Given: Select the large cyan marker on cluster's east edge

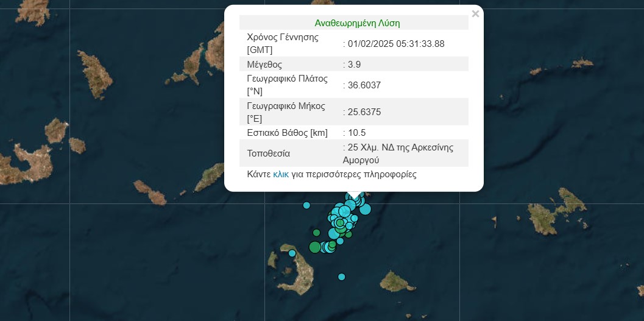Looking at the screenshot, I should click(365, 210).
